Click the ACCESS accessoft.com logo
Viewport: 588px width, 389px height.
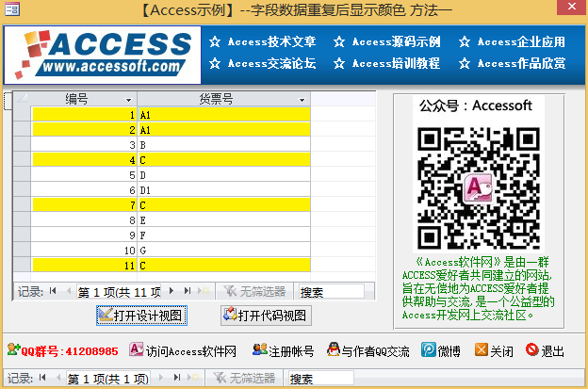pos(103,55)
